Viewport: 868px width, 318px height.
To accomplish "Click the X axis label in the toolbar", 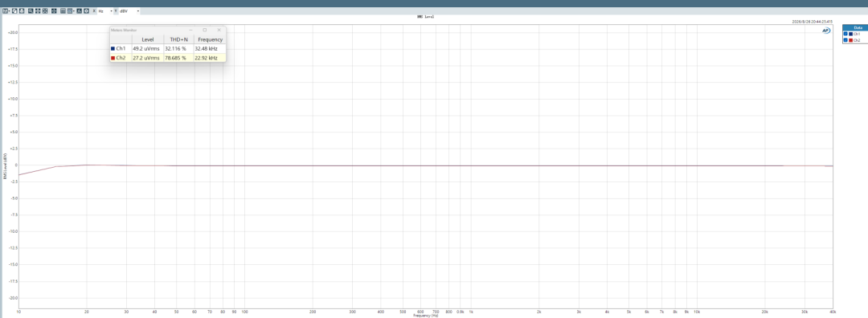I will 94,11.
